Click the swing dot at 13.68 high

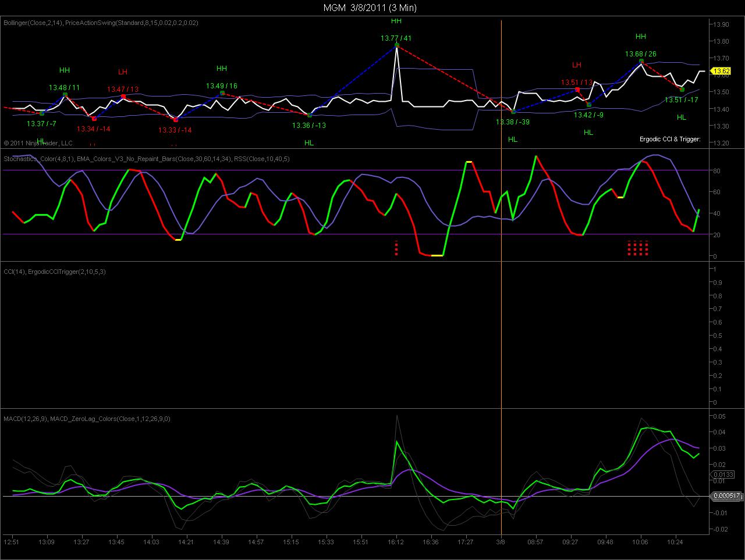[x=641, y=61]
